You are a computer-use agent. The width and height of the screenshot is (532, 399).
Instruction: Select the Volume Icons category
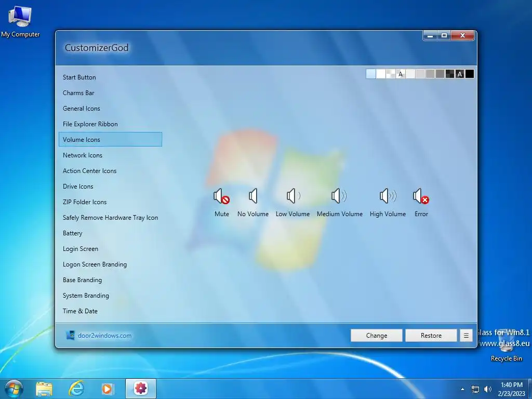110,139
